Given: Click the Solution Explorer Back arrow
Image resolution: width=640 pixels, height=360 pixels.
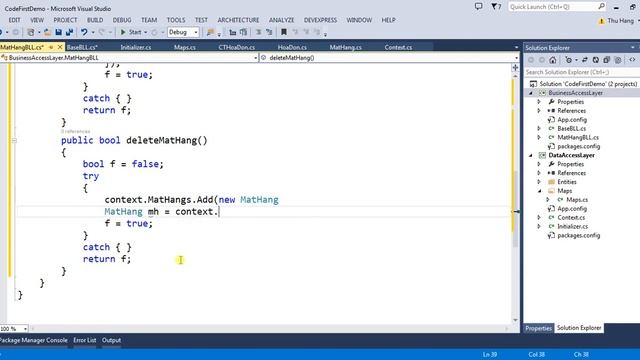Looking at the screenshot, I should point(531,60).
